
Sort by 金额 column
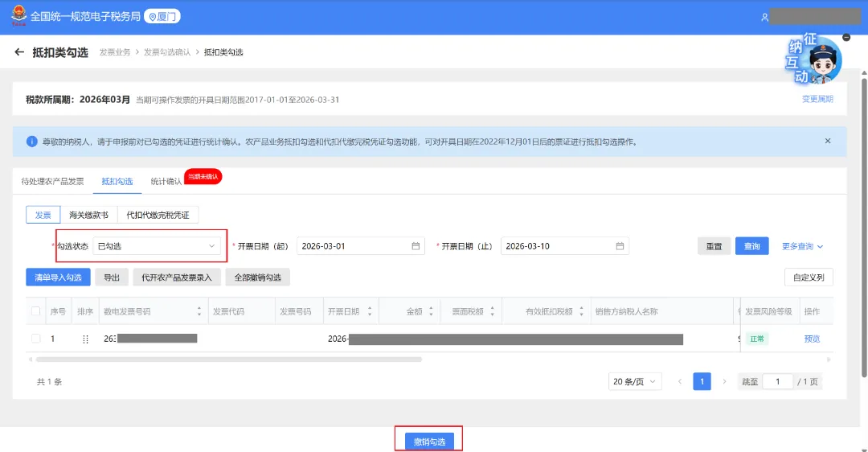click(x=432, y=311)
